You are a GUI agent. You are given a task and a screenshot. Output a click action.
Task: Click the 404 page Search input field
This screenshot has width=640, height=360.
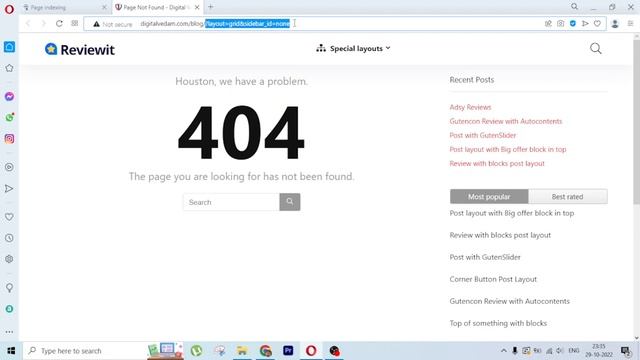click(x=231, y=202)
